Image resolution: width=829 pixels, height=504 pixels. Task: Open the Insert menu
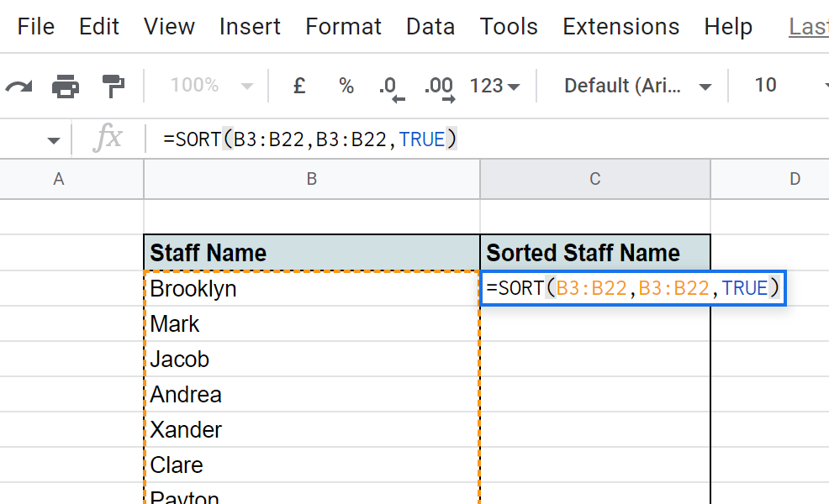[x=250, y=27]
